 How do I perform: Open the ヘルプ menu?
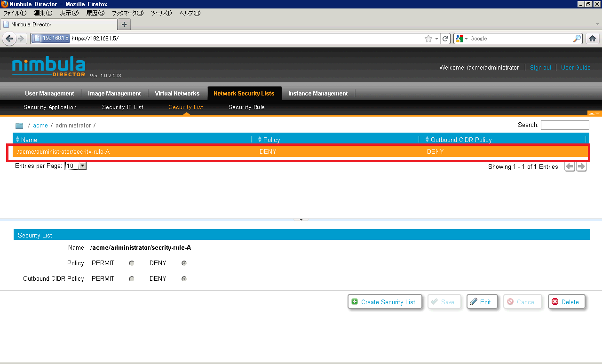tap(190, 13)
